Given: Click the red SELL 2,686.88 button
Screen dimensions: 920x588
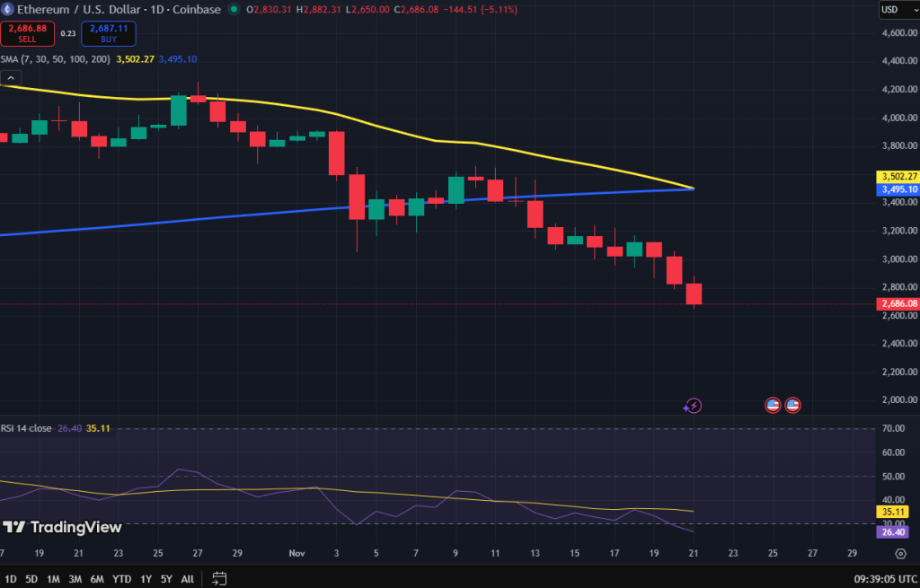Looking at the screenshot, I should click(x=28, y=33).
